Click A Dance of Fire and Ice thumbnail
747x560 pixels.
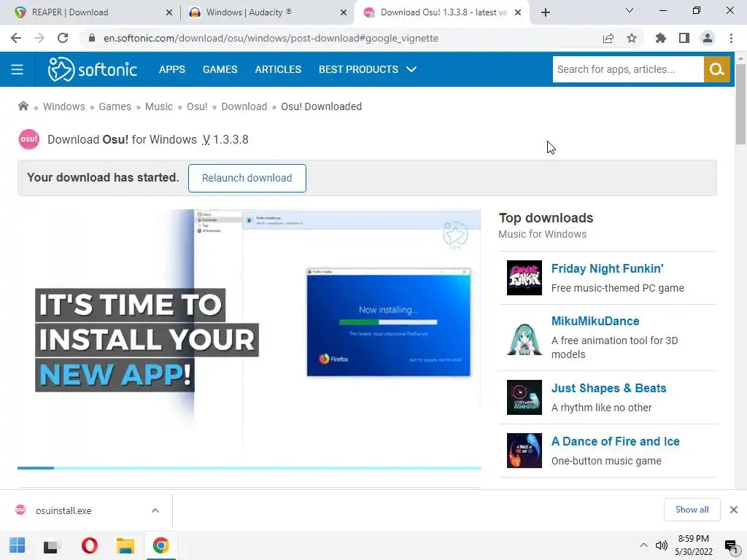click(525, 451)
